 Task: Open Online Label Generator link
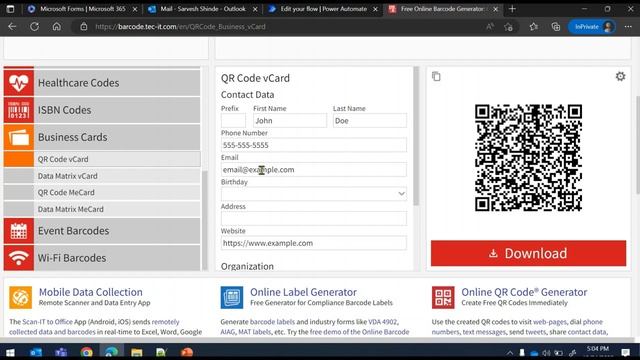[x=303, y=292]
